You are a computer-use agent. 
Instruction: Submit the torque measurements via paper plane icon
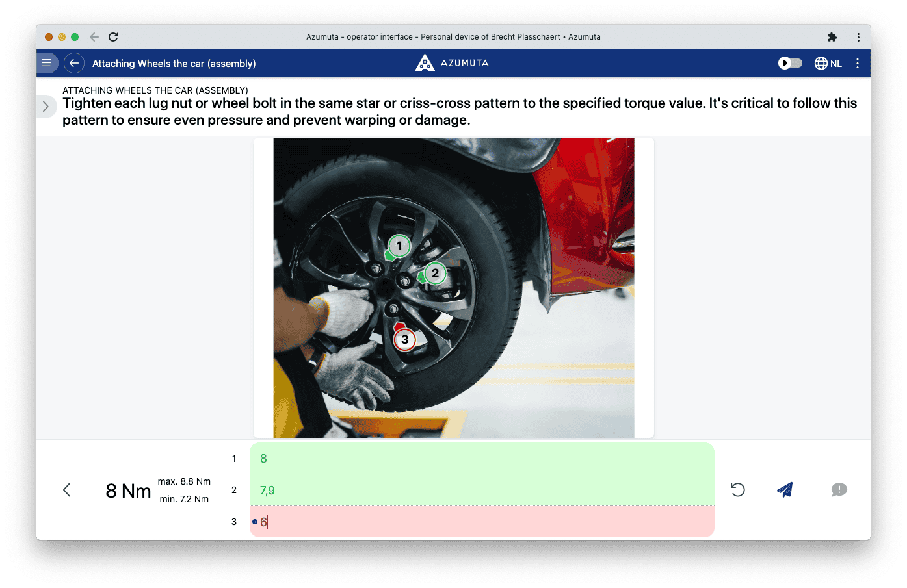[785, 489]
